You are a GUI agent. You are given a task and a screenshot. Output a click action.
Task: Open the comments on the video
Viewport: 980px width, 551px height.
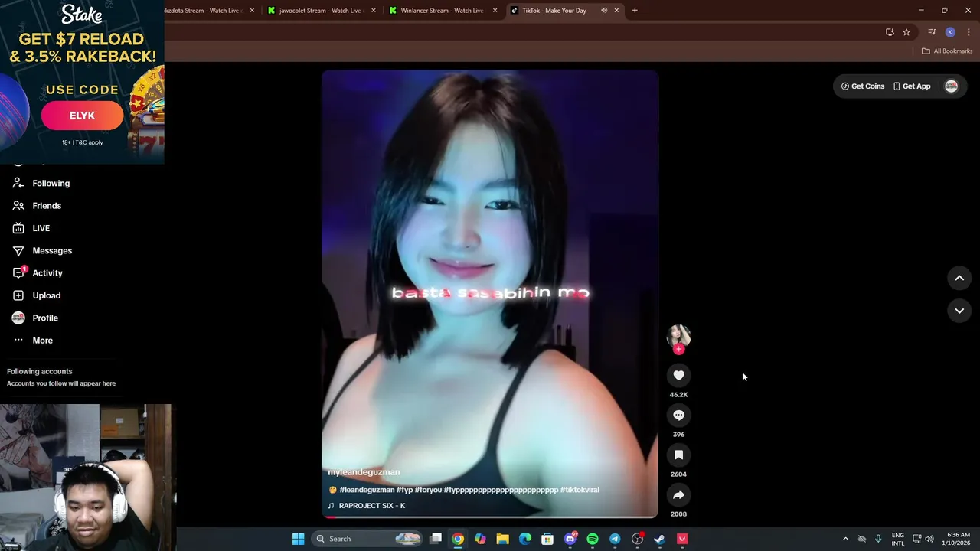click(x=678, y=415)
